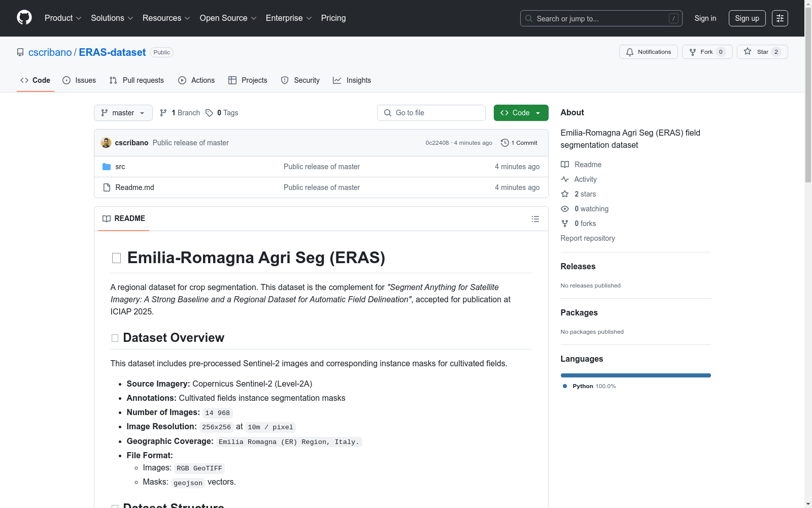Expand the Product menu
812x508 pixels.
(63, 18)
